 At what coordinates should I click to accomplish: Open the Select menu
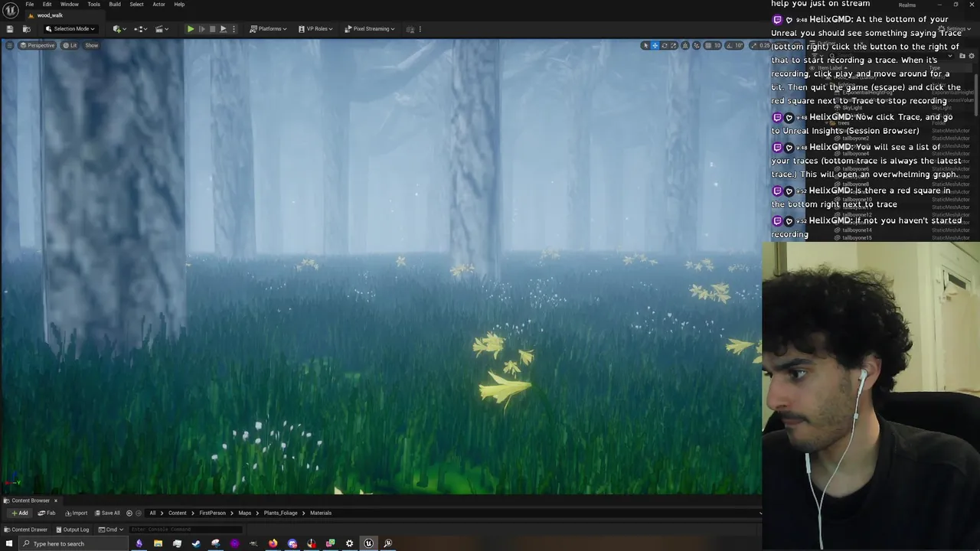tap(136, 4)
